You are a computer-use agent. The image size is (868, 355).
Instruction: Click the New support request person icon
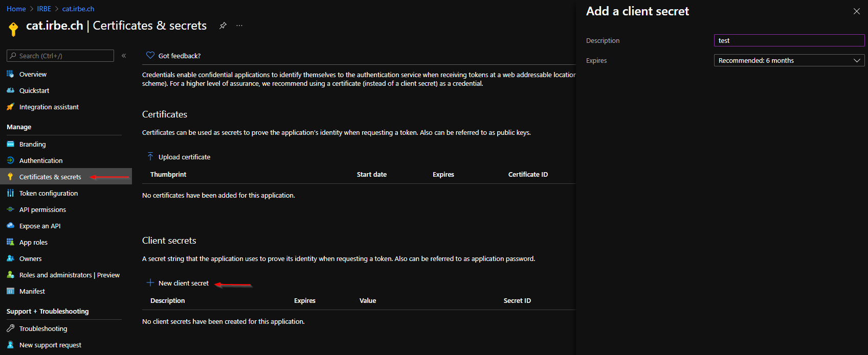point(10,345)
